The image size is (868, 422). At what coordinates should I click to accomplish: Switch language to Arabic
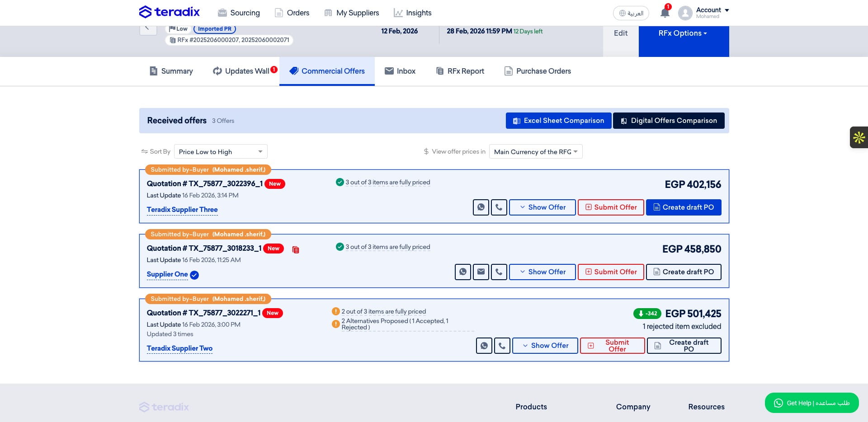pyautogui.click(x=631, y=13)
